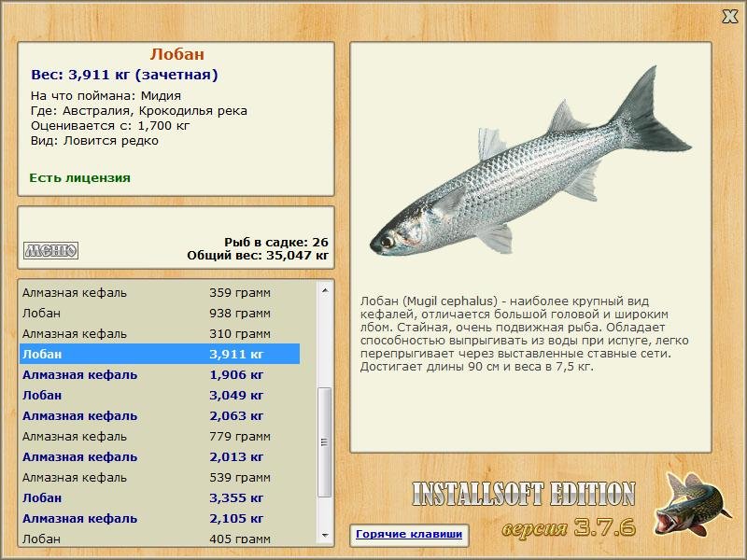Open the Меню button
This screenshot has height=560, width=747.
pyautogui.click(x=50, y=250)
